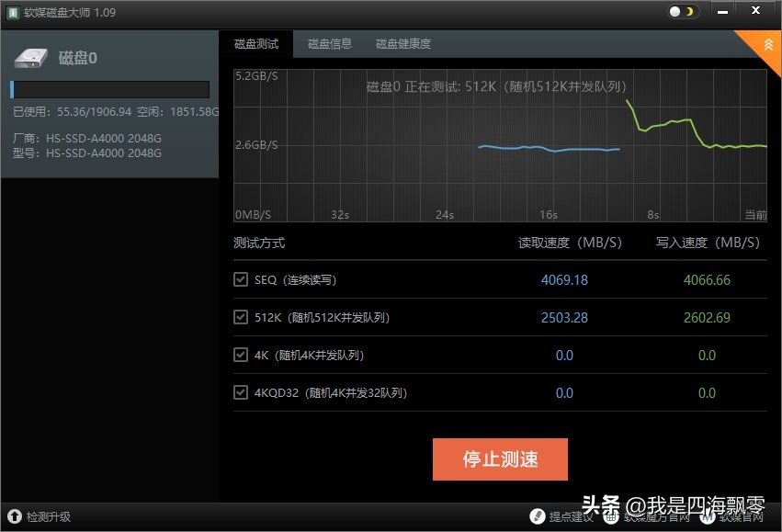Viewport: 782px width, 532px height.
Task: Click the app logo in the title bar
Action: (x=12, y=12)
